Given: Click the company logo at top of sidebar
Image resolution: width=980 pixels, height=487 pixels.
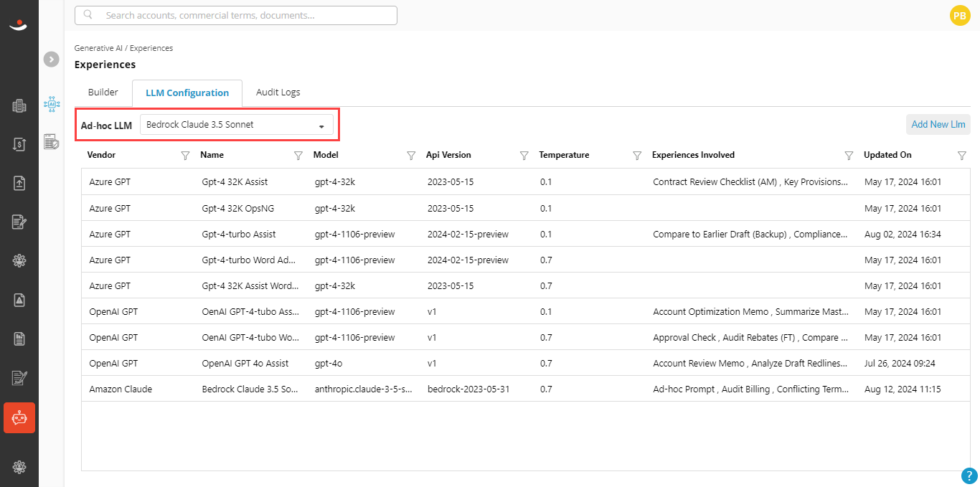Looking at the screenshot, I should click(x=18, y=26).
